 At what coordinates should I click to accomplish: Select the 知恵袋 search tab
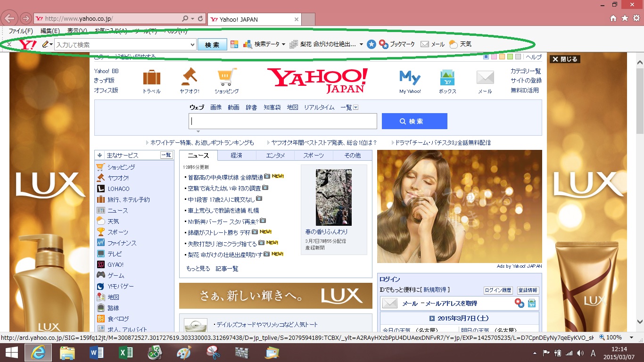tap(272, 107)
